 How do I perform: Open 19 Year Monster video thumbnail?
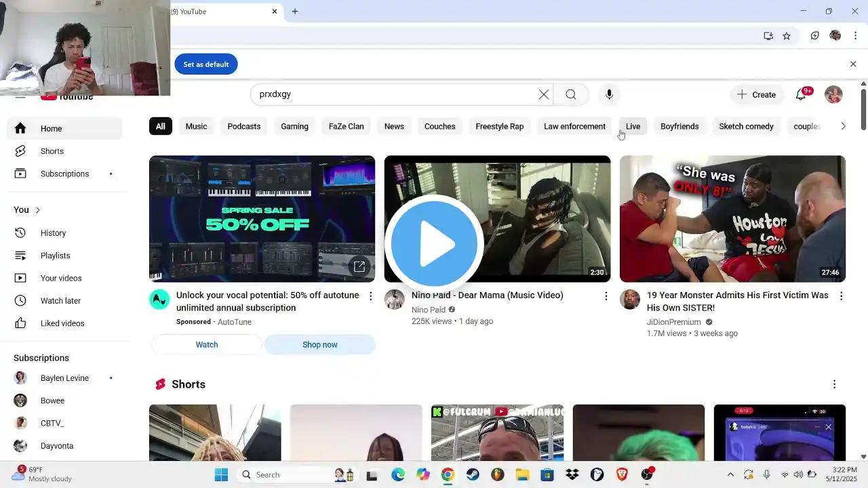pos(732,219)
